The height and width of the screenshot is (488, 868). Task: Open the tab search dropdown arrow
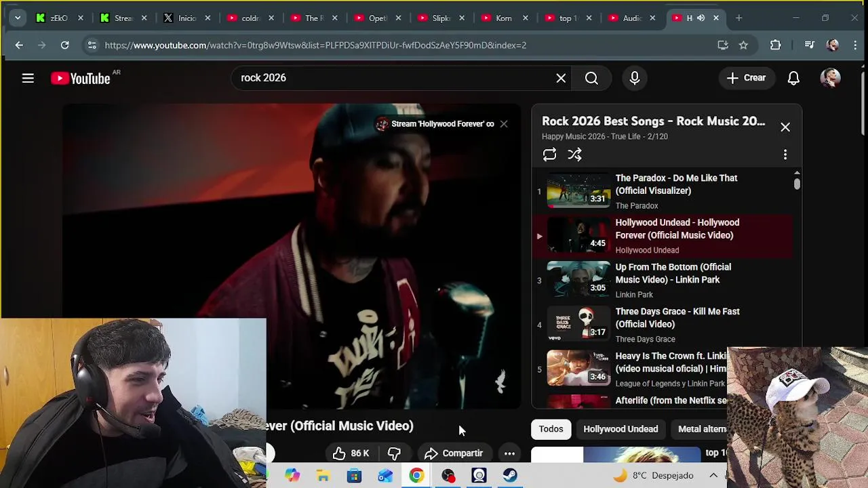point(18,18)
